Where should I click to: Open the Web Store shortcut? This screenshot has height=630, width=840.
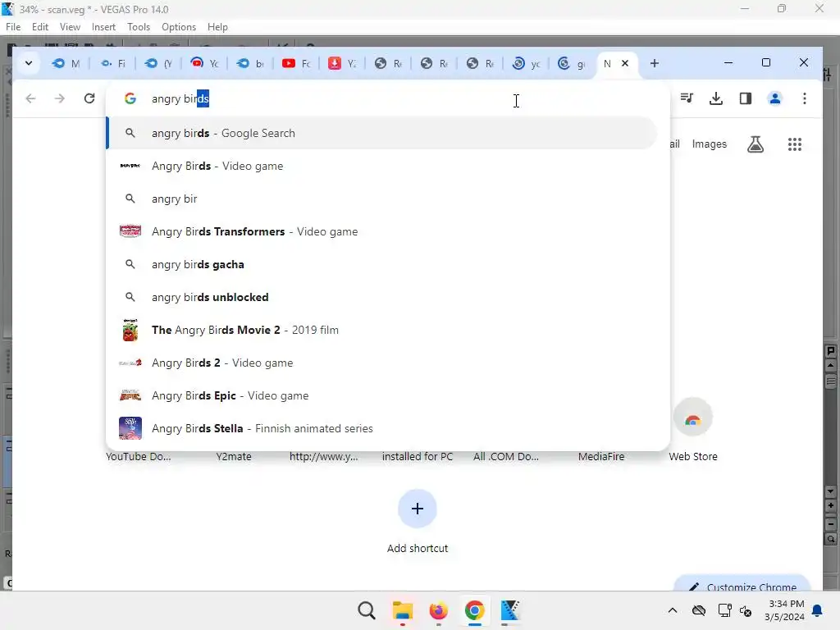coord(692,430)
